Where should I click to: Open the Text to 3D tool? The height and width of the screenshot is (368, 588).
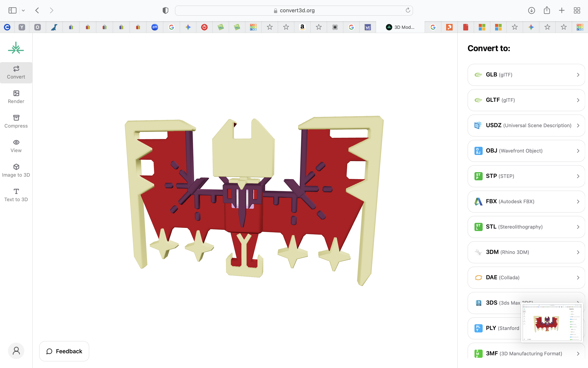click(16, 195)
